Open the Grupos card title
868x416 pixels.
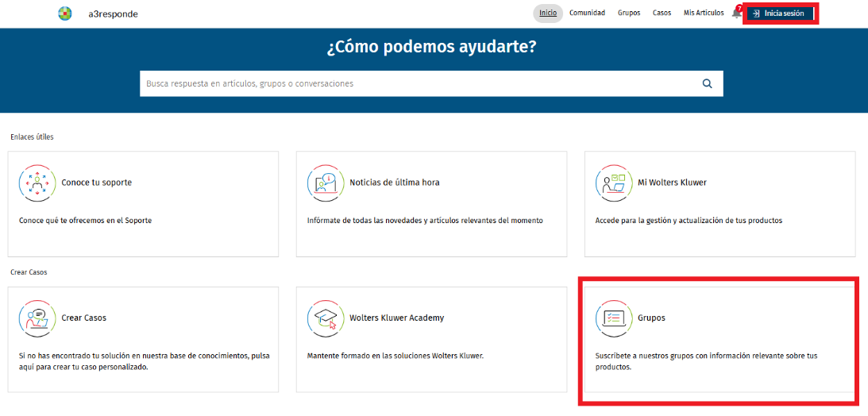651,318
